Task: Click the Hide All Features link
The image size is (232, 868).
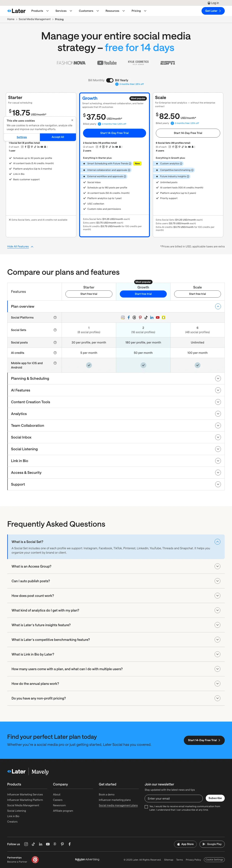Action: [x=18, y=246]
